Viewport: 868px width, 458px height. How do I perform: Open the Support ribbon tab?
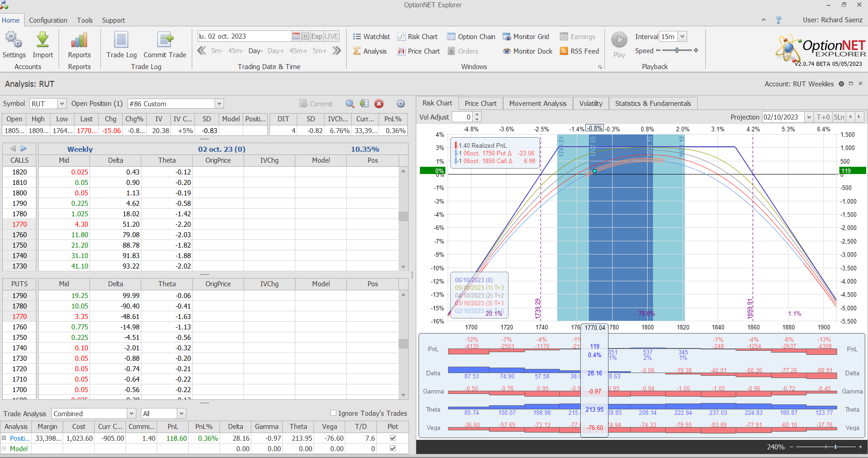click(x=113, y=20)
